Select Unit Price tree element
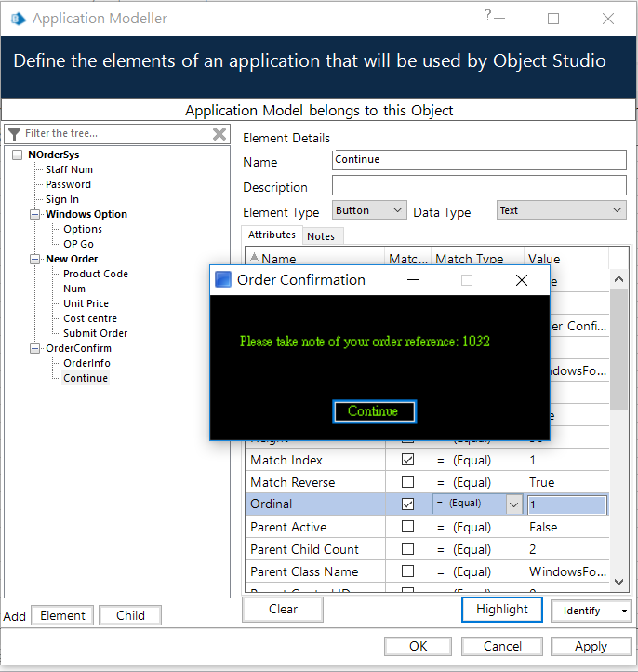Image resolution: width=638 pixels, height=672 pixels. tap(86, 303)
